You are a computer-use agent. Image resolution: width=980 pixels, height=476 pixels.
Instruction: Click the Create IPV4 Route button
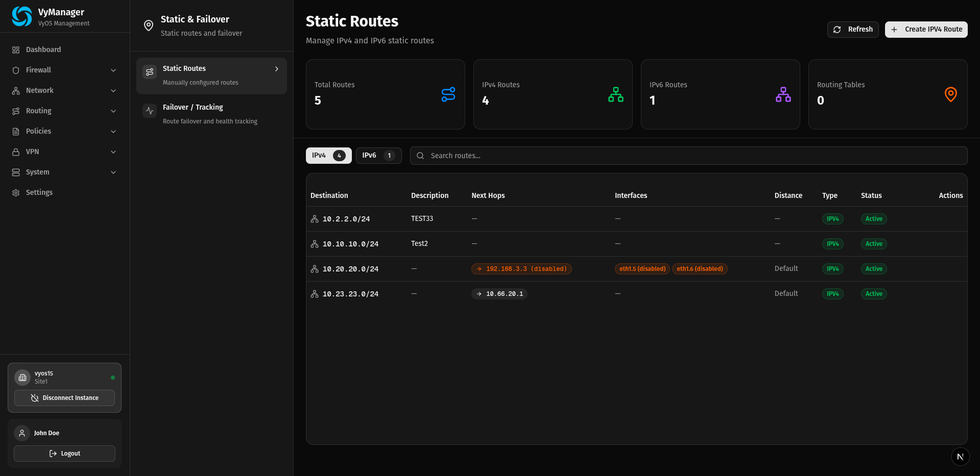click(x=925, y=29)
